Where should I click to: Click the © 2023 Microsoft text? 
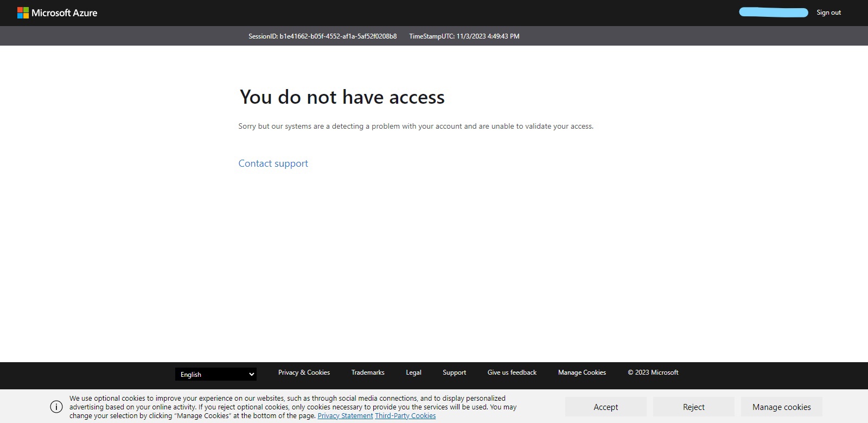(653, 373)
